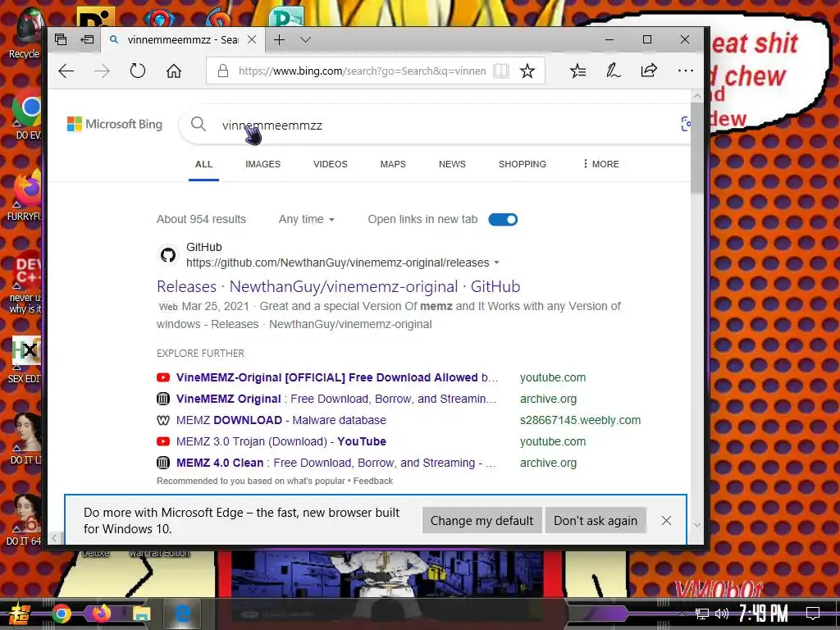Switch to the VIDEOS tab
Screen dimensions: 840x630
(x=331, y=164)
